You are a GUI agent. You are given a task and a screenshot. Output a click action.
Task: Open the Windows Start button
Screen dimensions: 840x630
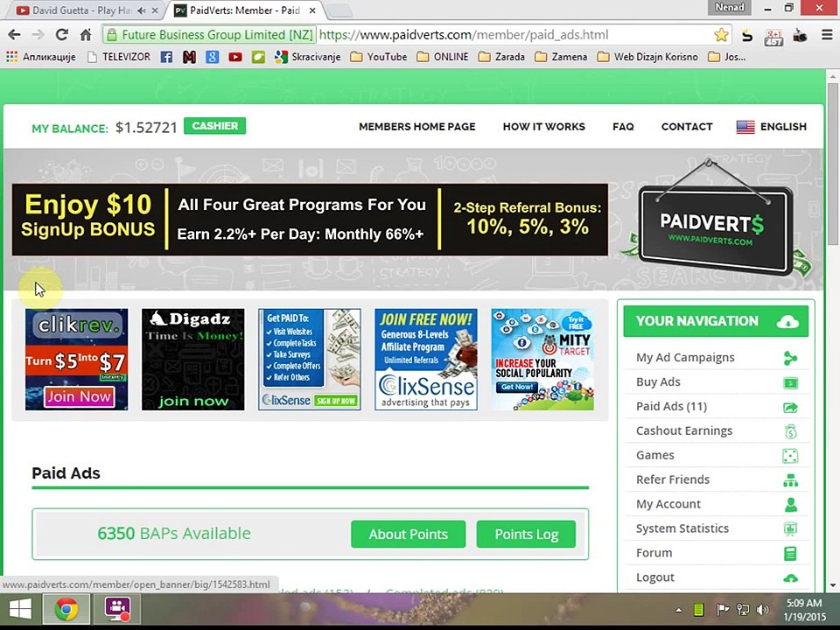pyautogui.click(x=20, y=609)
